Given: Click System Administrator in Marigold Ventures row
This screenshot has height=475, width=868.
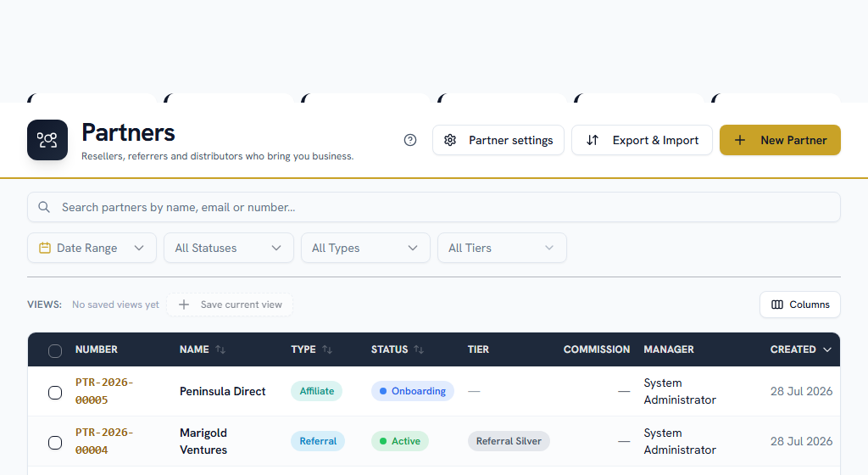Looking at the screenshot, I should click(680, 441).
